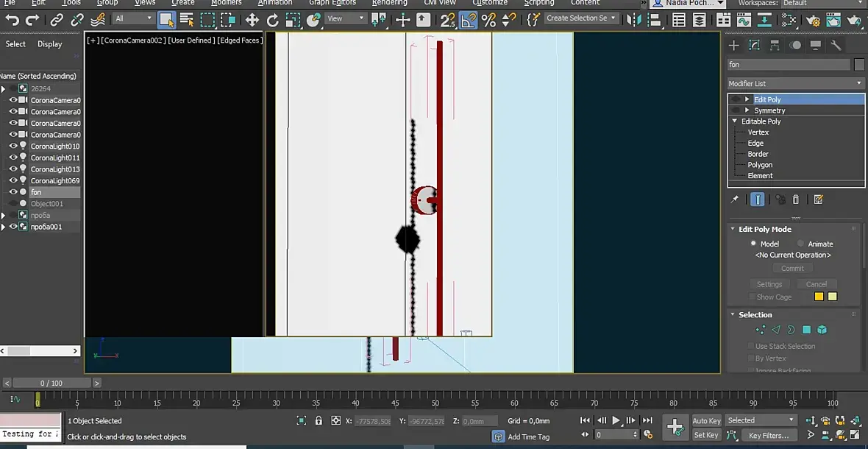868x449 pixels.
Task: Expand the Edit Poly modifier
Action: pyautogui.click(x=747, y=99)
